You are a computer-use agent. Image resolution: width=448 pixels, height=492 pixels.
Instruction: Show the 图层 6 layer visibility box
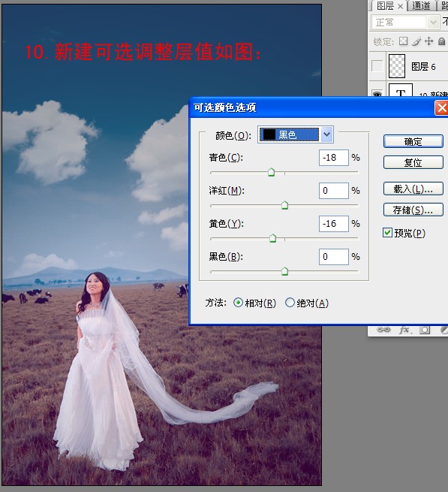pos(377,66)
